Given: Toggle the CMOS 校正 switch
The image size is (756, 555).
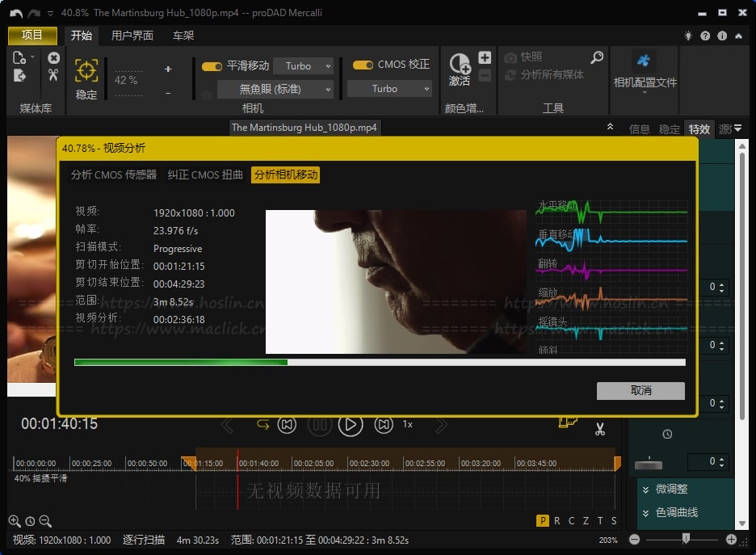Looking at the screenshot, I should [x=363, y=65].
